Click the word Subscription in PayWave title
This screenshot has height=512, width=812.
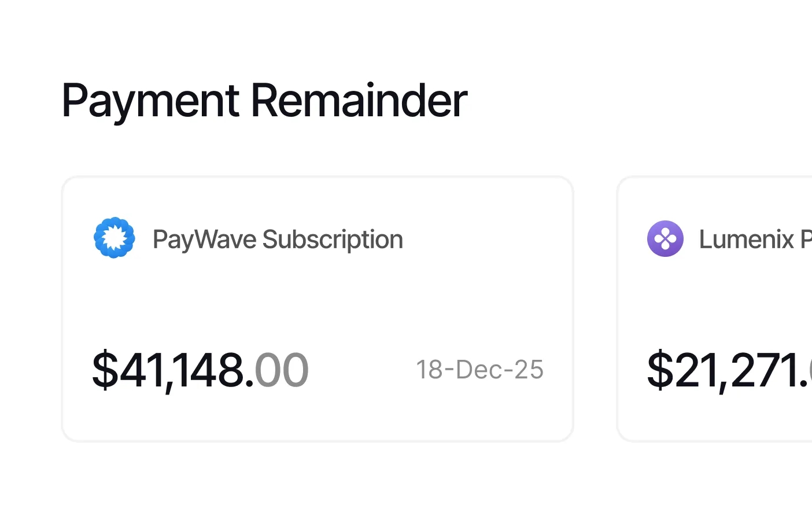pyautogui.click(x=333, y=240)
